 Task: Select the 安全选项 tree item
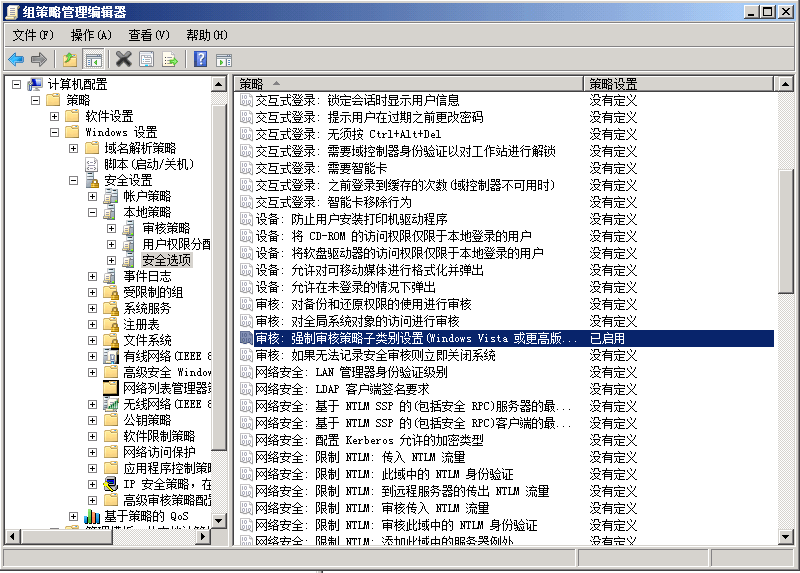click(166, 260)
